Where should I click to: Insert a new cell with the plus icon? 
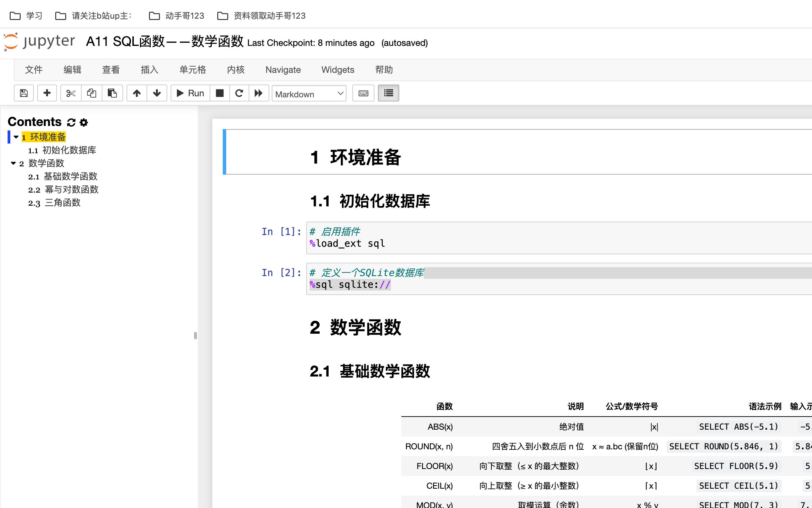click(47, 93)
